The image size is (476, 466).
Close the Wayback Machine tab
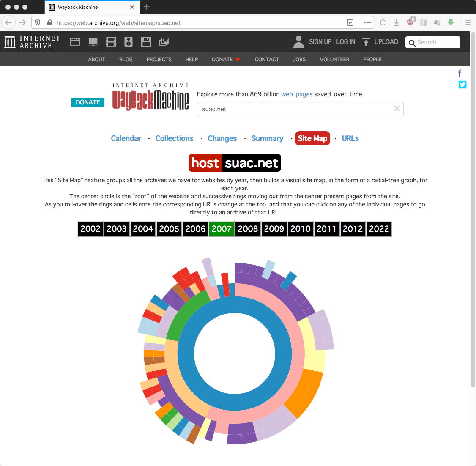point(132,7)
